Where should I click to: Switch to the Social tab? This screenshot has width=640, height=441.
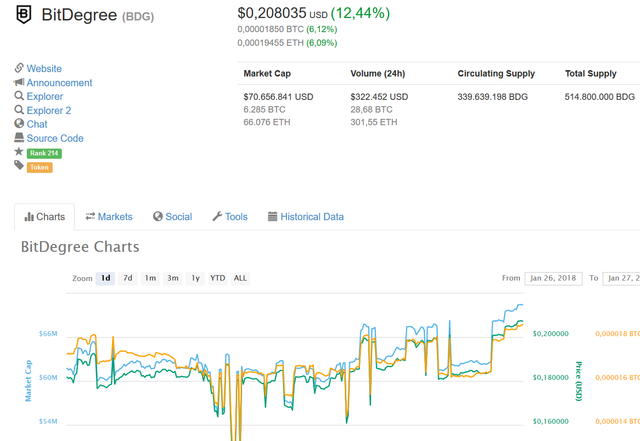click(x=173, y=217)
